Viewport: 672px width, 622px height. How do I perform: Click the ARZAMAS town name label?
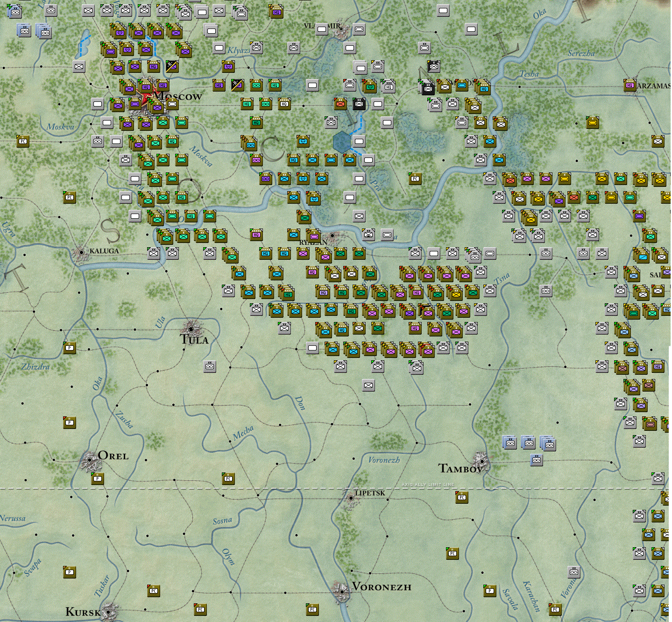pyautogui.click(x=654, y=86)
